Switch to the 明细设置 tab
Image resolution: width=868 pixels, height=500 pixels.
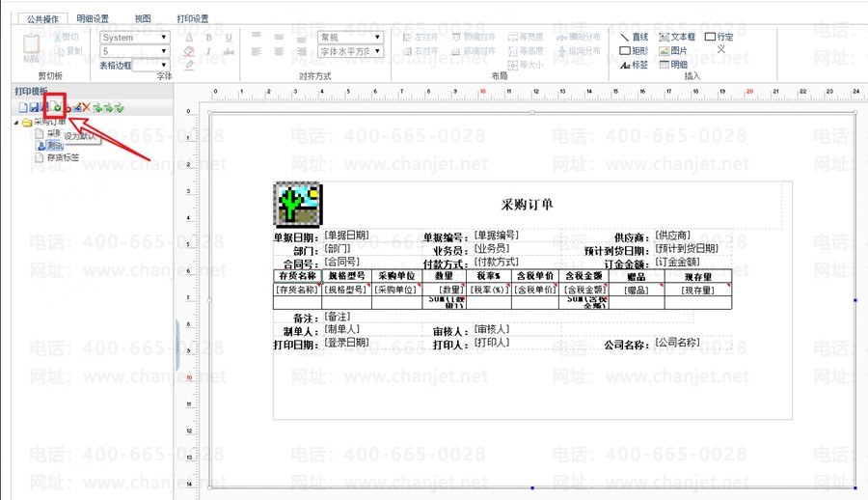93,19
